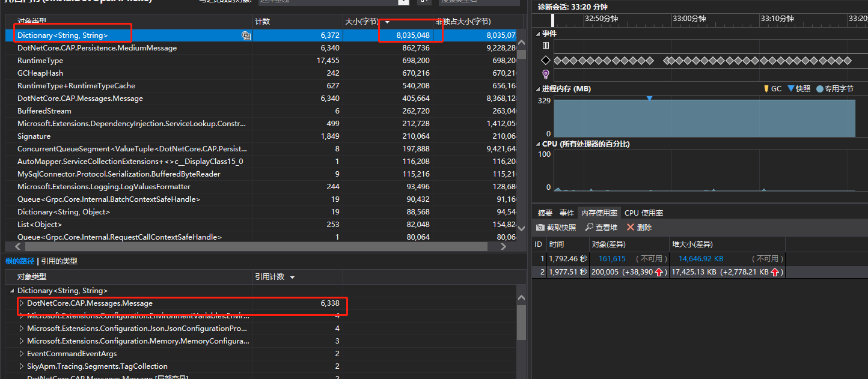Switch to the 引用的类型 tab
Screen dimensions: 868x379
[59, 261]
